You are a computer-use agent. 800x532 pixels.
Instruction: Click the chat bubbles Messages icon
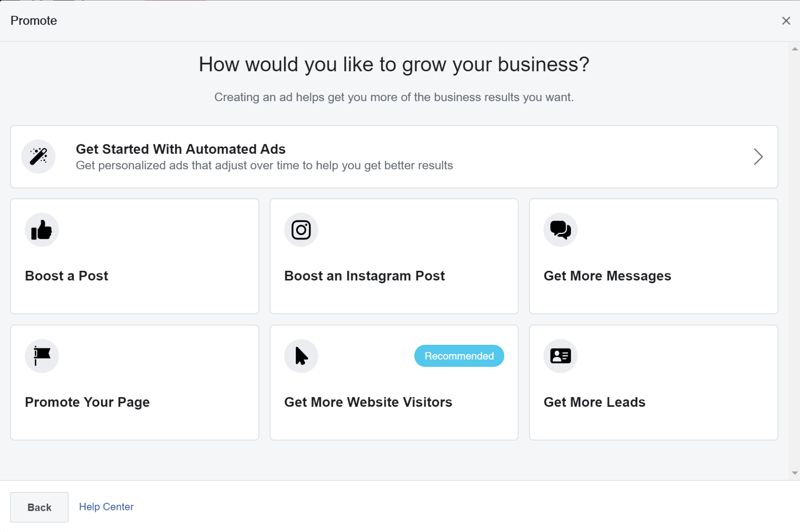tap(560, 230)
